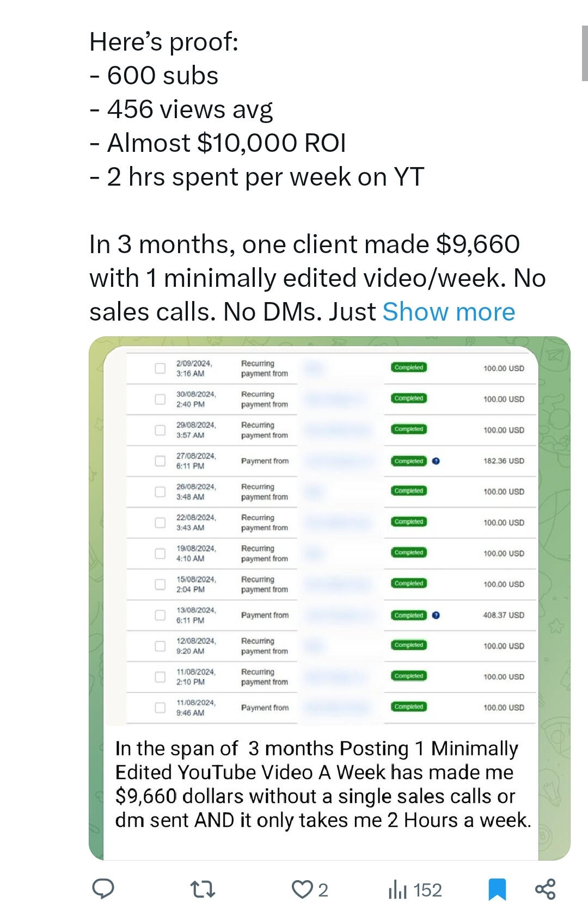Select checkbox for 27/08/2024 6:11 PM payment

(x=160, y=461)
